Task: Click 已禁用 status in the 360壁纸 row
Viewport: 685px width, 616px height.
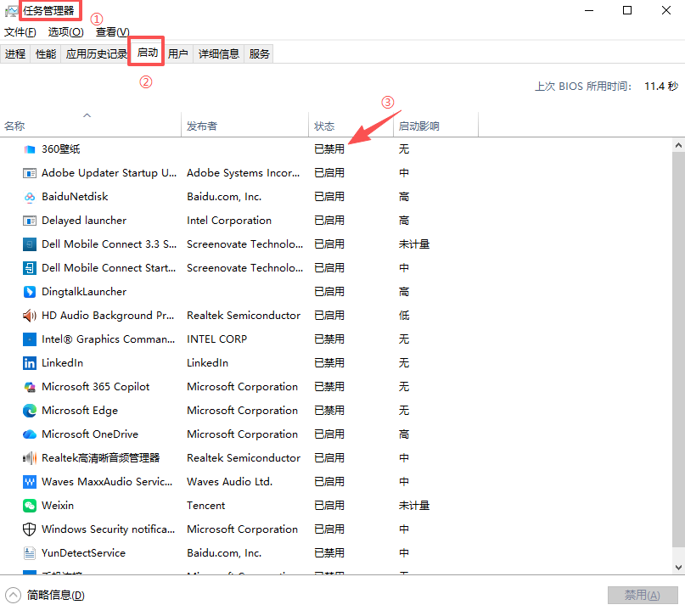Action: click(329, 149)
